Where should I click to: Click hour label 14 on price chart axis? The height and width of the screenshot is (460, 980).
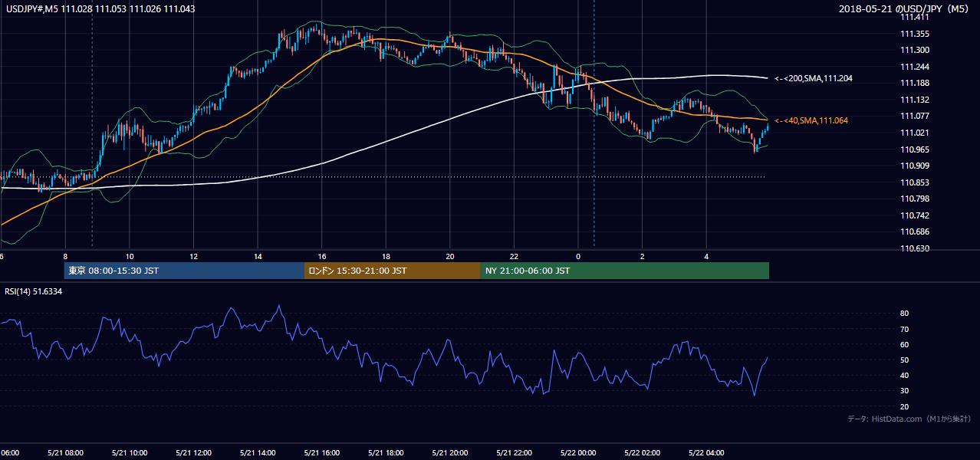258,256
